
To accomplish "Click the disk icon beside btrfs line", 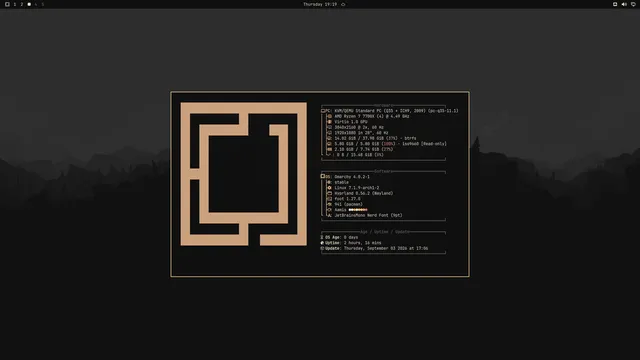I will [330, 138].
